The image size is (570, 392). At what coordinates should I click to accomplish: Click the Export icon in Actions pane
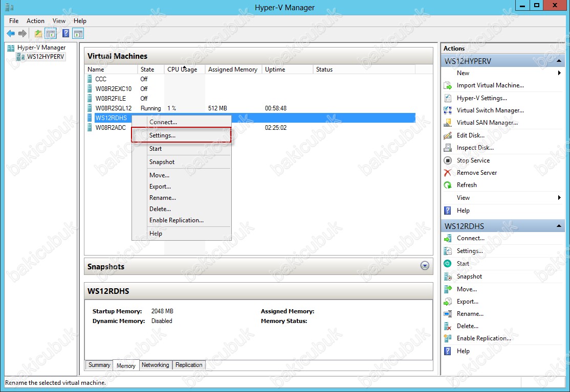[448, 302]
